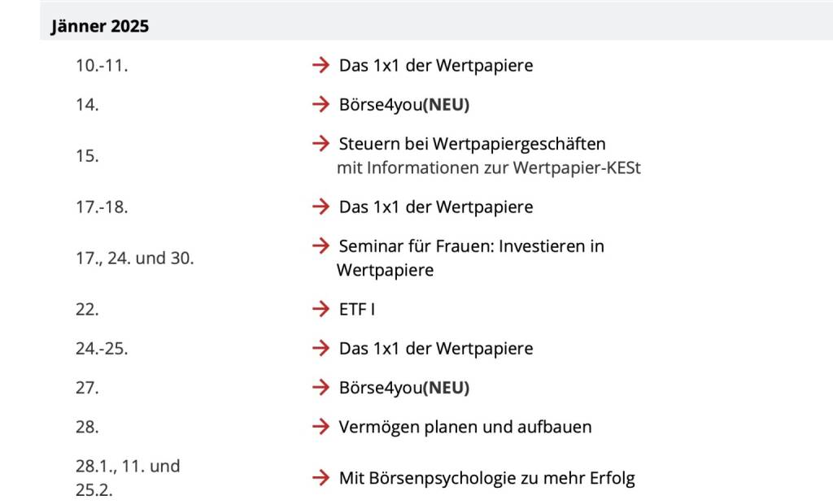Open the 'Steuern bei Wertpapiergeschäften' seminar link
833x504 pixels.
coord(472,144)
